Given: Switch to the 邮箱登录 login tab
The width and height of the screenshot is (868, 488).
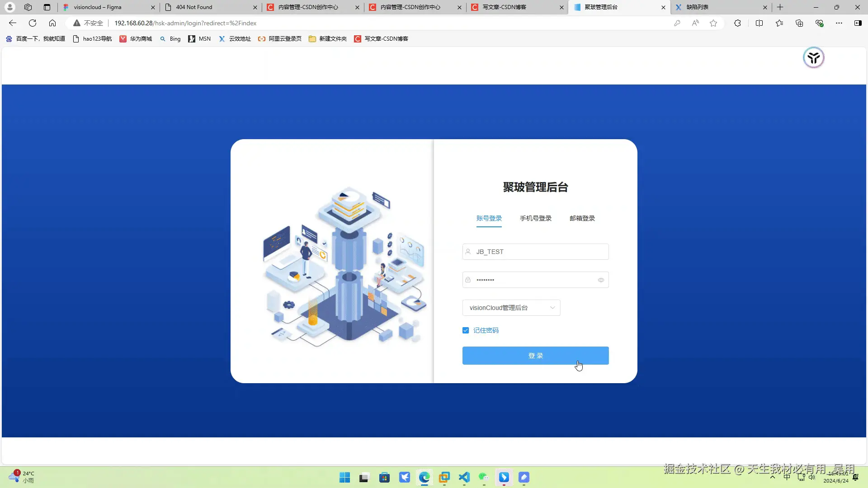Looking at the screenshot, I should pyautogui.click(x=582, y=218).
